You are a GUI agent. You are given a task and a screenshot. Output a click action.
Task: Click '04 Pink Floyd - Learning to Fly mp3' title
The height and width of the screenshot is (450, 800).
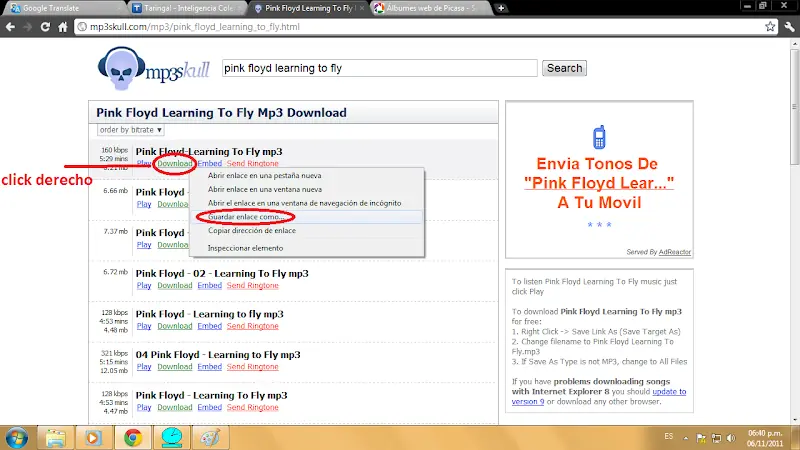[218, 355]
